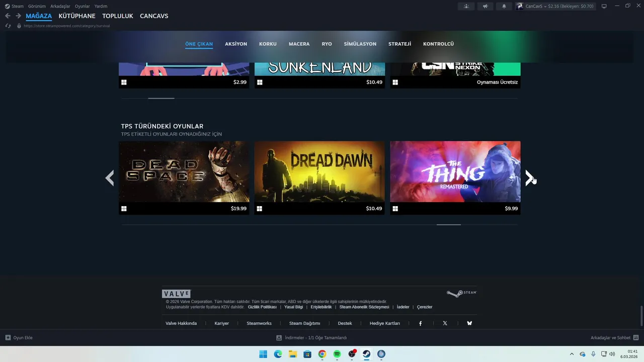Show previous TPS games with left arrow

click(x=110, y=178)
